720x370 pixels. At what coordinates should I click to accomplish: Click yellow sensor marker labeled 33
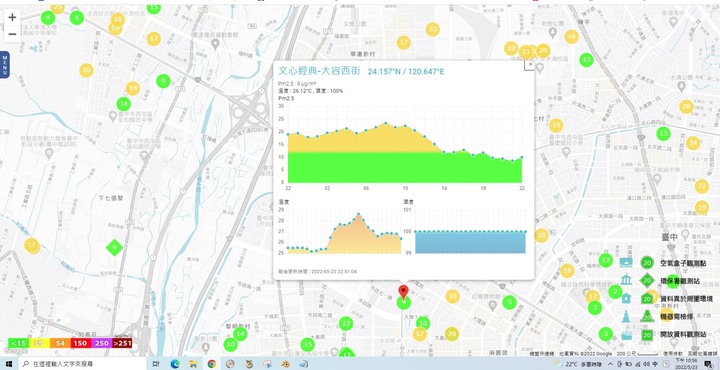pyautogui.click(x=432, y=30)
